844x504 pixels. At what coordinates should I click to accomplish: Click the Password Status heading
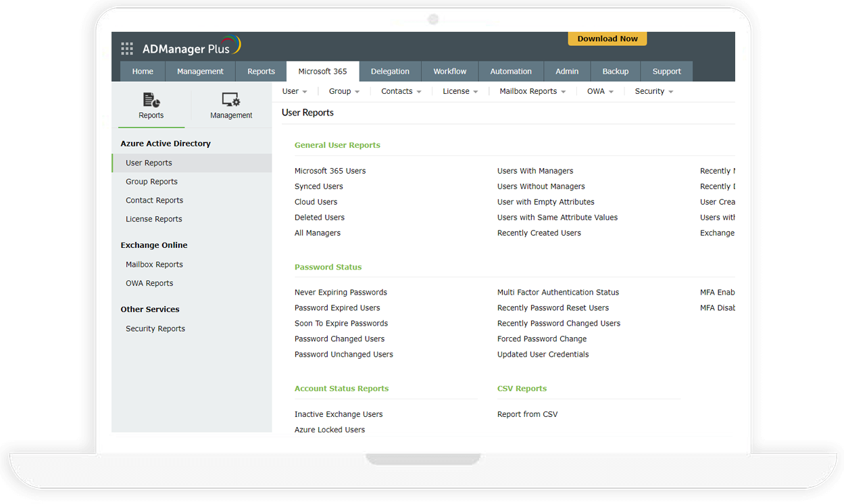point(328,268)
